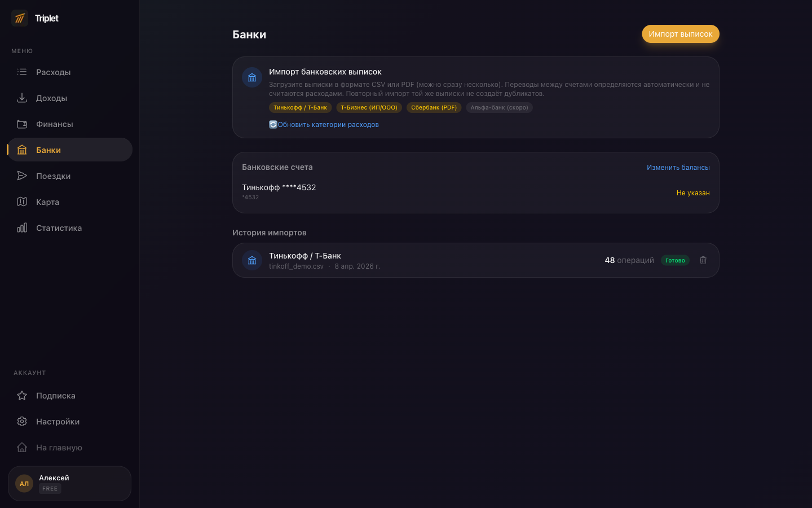Select the Банки menu item
812x508 pixels.
point(70,150)
